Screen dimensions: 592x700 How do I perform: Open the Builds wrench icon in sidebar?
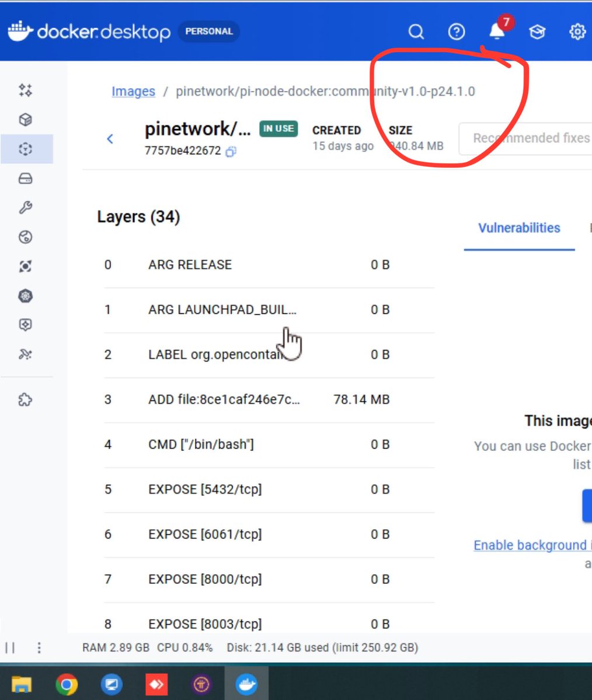tap(25, 208)
